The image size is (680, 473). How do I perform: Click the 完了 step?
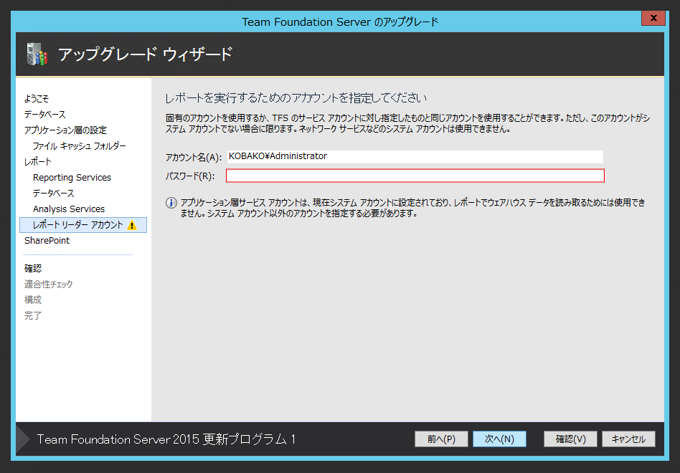[33, 316]
